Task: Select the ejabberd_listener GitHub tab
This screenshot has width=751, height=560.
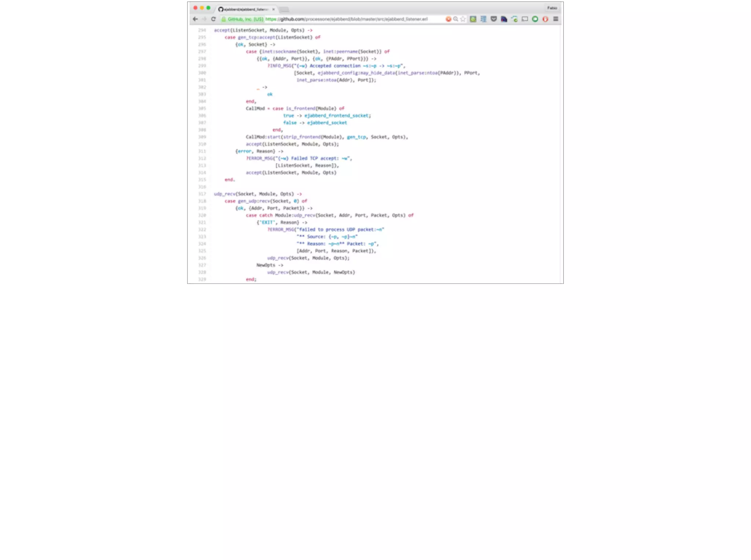Action: [245, 9]
